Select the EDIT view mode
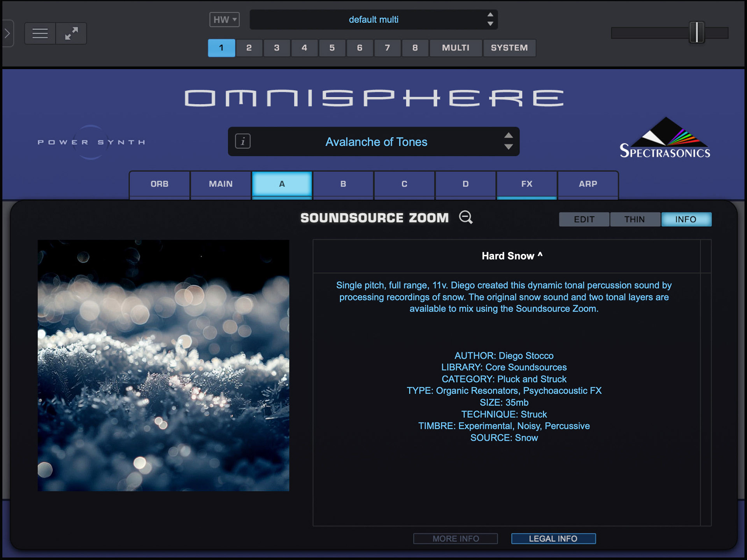747x560 pixels. (584, 219)
